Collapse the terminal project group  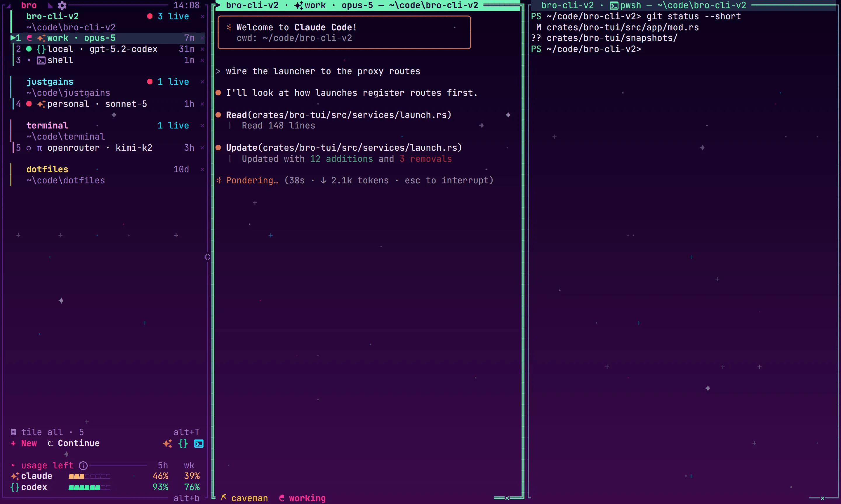point(48,126)
